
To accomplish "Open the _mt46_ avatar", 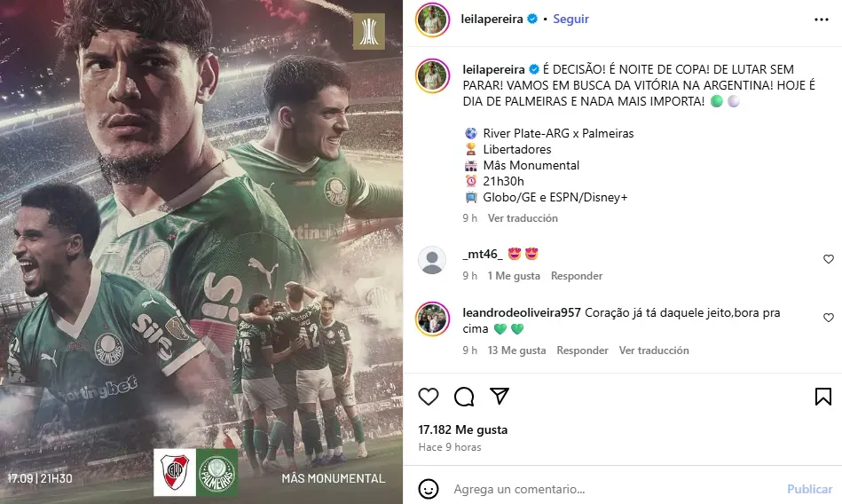I will 432,260.
